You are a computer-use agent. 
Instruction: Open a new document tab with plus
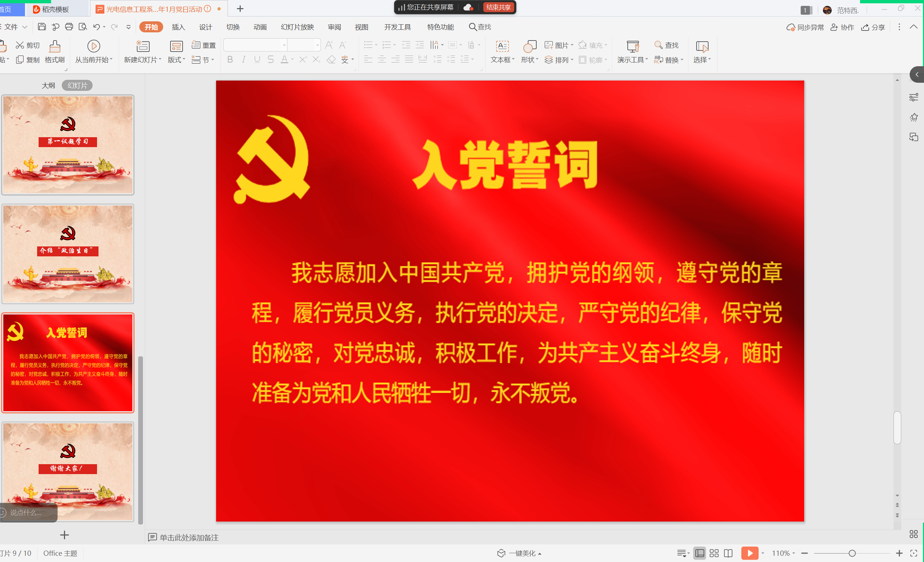point(240,8)
